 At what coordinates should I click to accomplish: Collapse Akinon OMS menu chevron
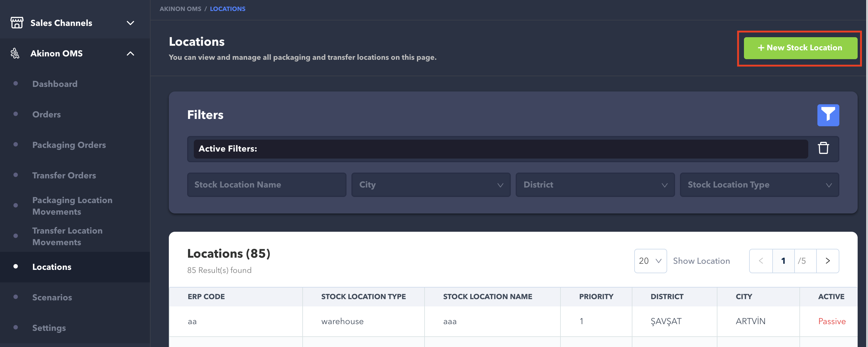click(130, 53)
